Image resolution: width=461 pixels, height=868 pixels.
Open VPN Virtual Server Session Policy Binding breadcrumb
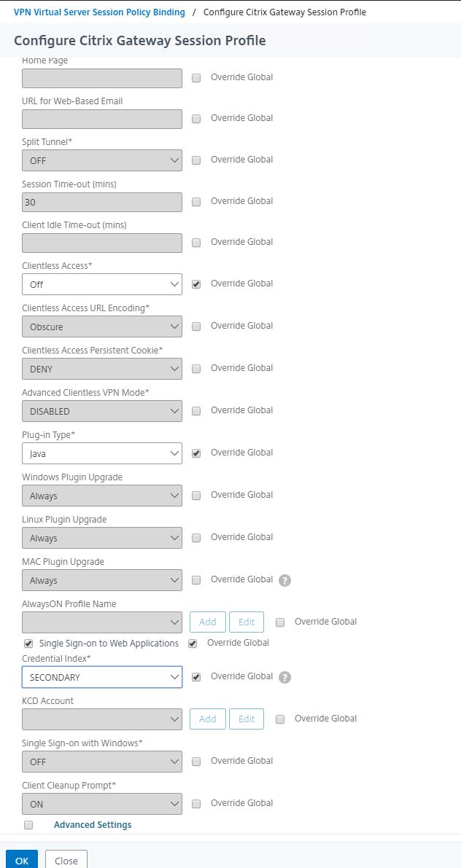coord(99,12)
